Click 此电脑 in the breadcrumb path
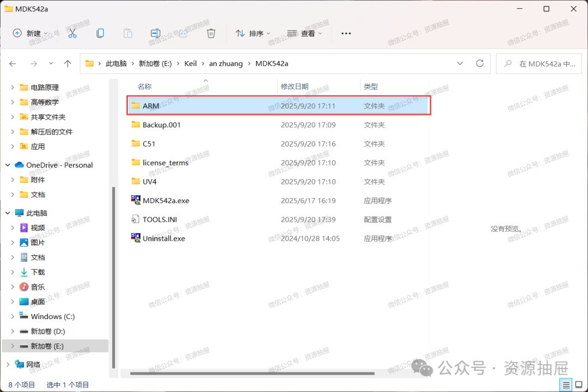This screenshot has width=588, height=392. coord(117,64)
